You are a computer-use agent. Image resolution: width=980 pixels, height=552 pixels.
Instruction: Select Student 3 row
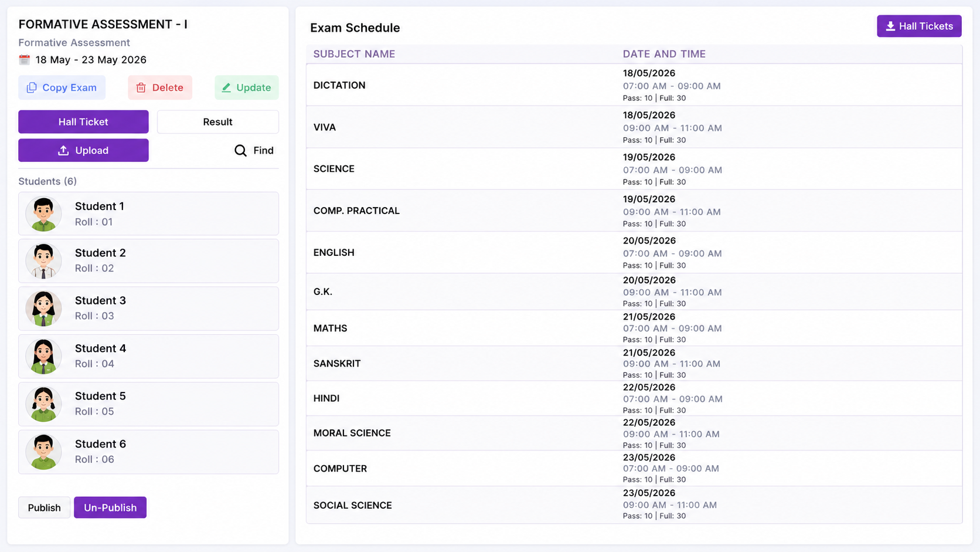pos(148,309)
